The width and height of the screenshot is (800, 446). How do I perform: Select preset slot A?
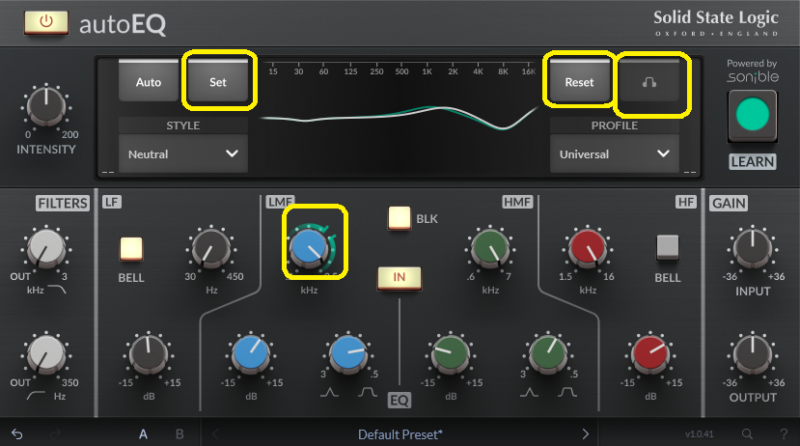click(143, 434)
